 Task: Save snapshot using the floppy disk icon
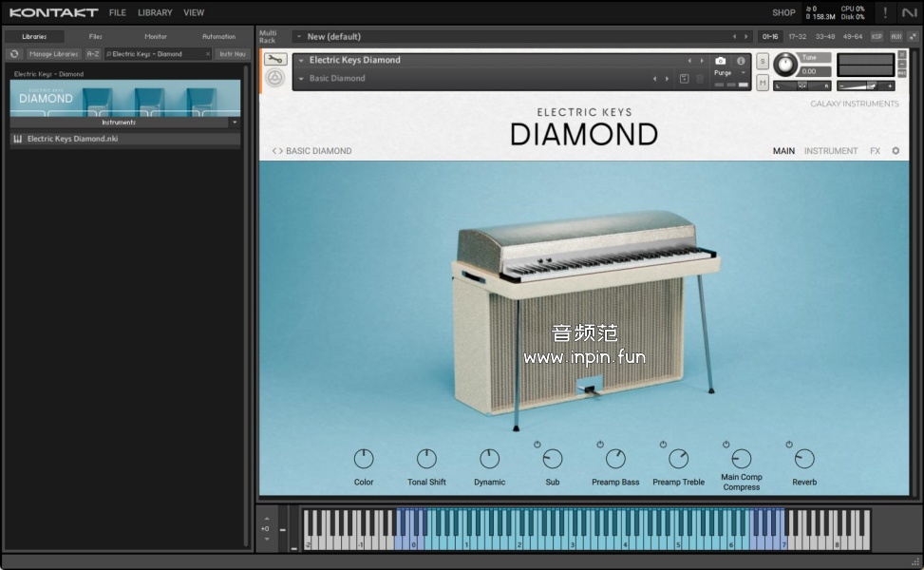[684, 79]
